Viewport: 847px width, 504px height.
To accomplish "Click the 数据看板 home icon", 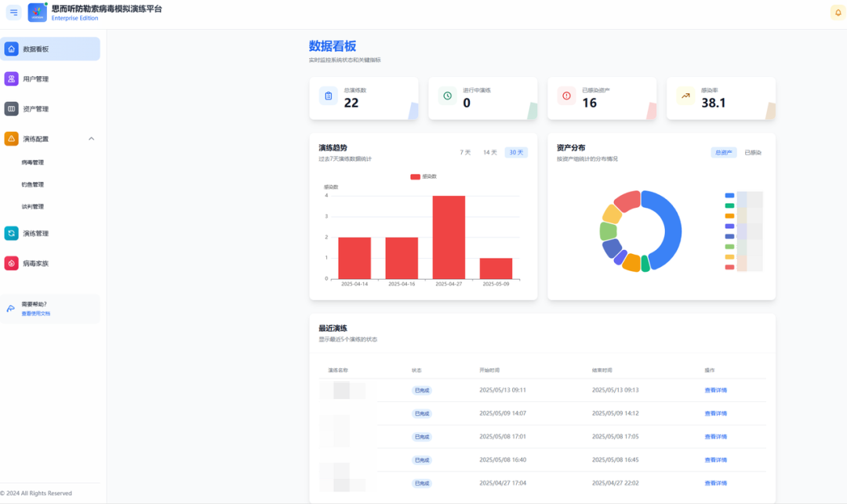I will coord(12,49).
